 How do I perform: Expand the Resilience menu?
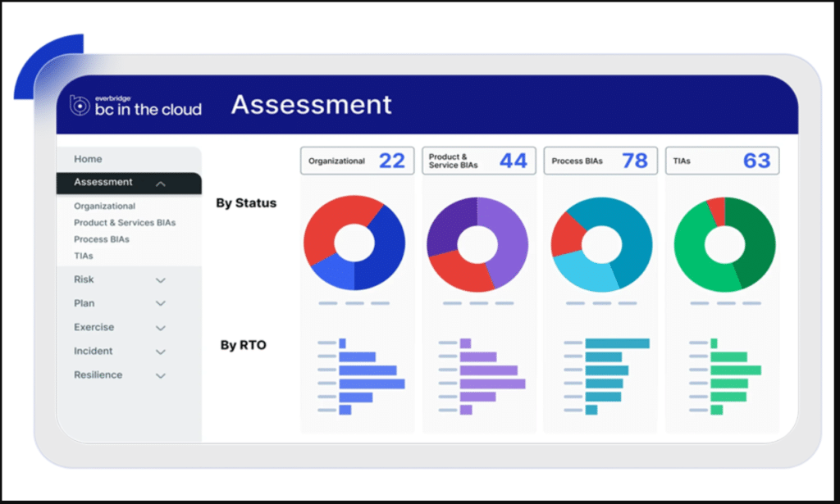click(x=161, y=375)
